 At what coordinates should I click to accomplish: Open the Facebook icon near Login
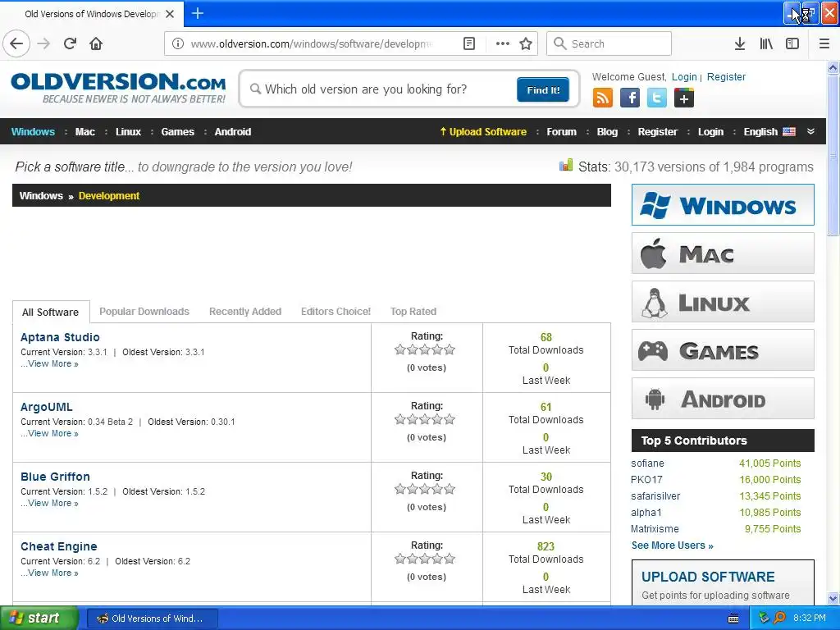pos(630,98)
